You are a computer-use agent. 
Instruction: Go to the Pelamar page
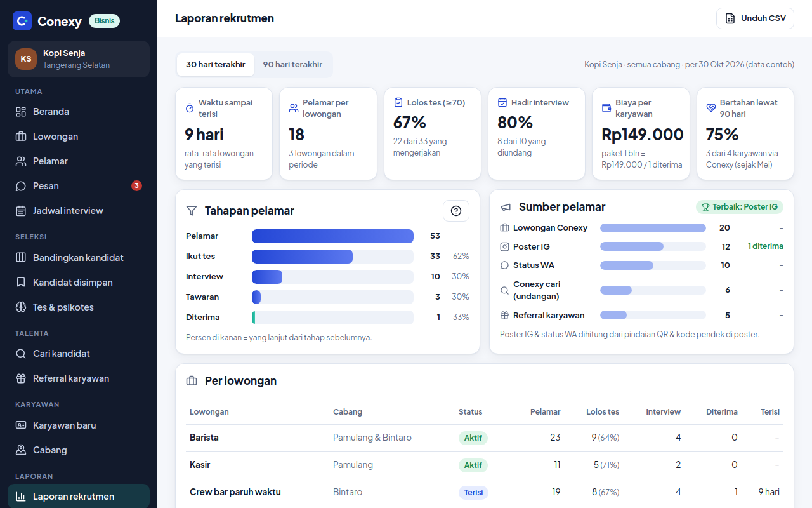(x=79, y=161)
